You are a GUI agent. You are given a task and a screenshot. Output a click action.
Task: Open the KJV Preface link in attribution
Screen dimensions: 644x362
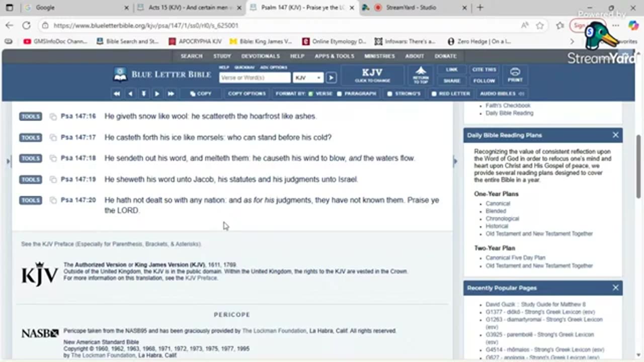[x=201, y=278]
